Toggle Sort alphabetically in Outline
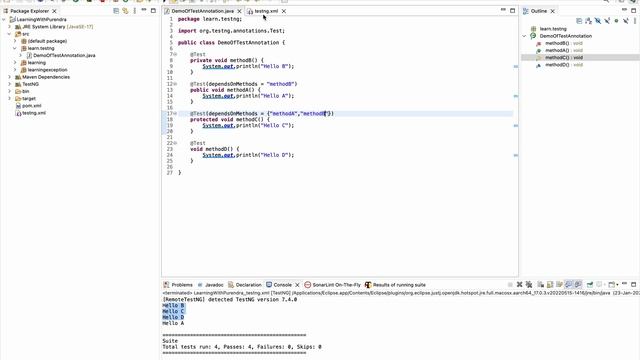 tap(588, 21)
